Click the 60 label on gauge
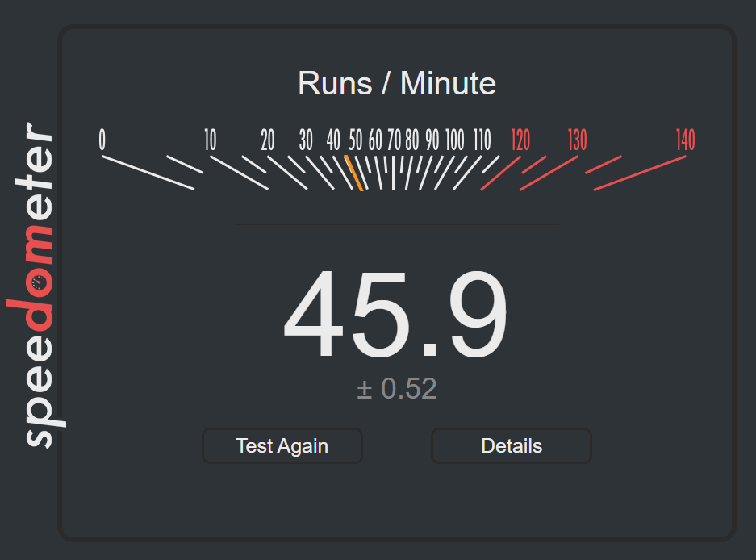The height and width of the screenshot is (560, 756). pyautogui.click(x=375, y=140)
